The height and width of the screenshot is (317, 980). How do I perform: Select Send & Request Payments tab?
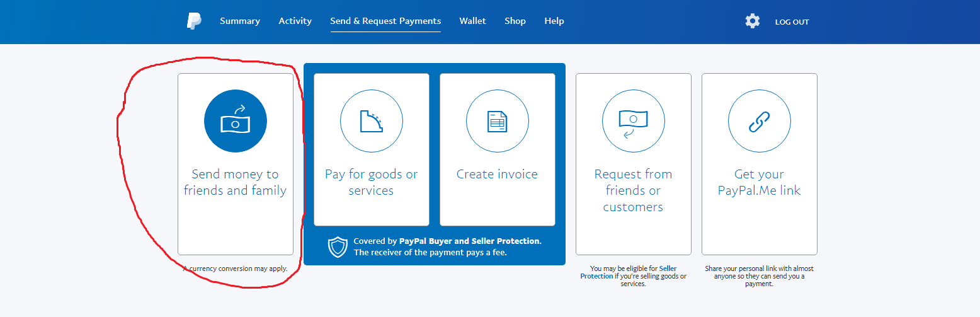385,21
